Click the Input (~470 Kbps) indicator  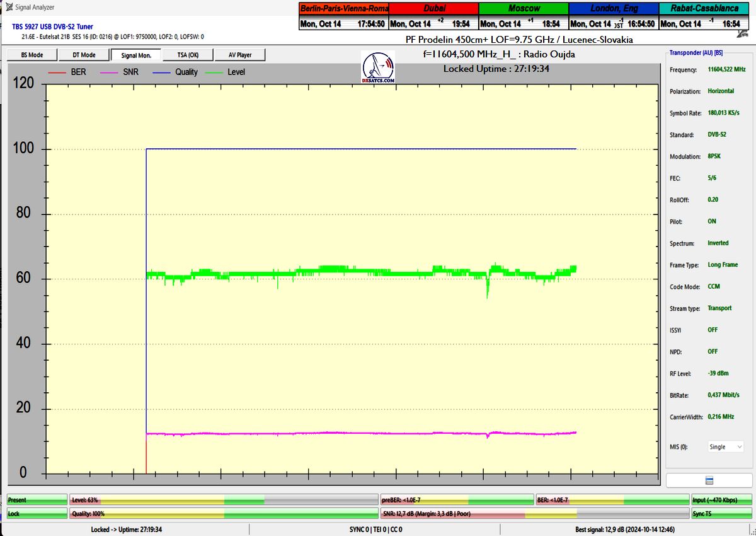tap(720, 499)
